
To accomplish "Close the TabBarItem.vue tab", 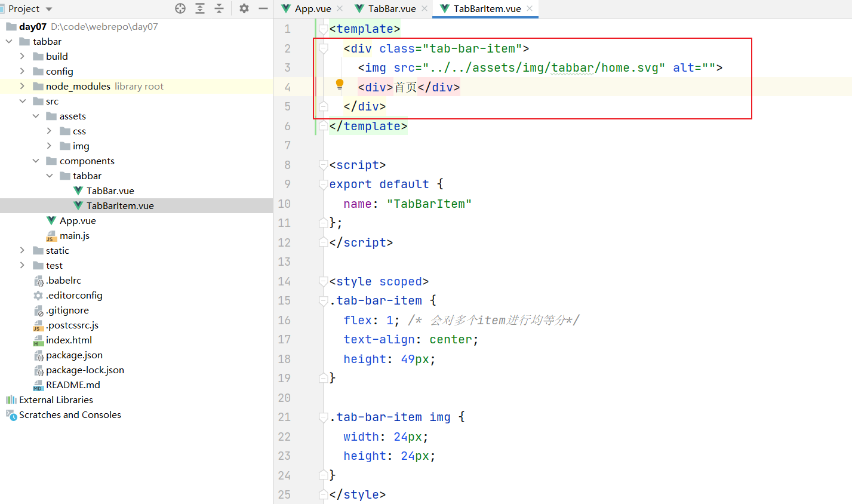I will (530, 8).
